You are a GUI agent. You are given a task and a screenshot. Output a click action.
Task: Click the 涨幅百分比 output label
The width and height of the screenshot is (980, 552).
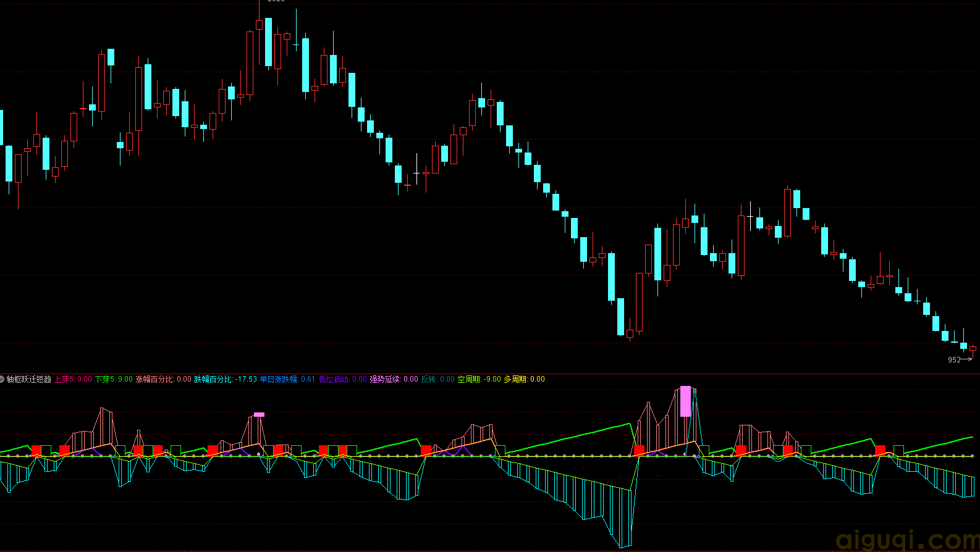click(x=163, y=379)
